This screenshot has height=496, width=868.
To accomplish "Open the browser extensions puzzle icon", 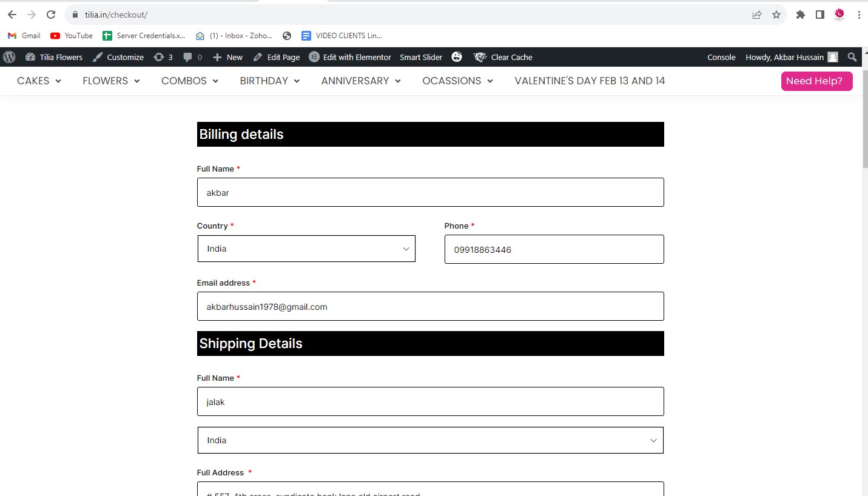I will tap(801, 15).
